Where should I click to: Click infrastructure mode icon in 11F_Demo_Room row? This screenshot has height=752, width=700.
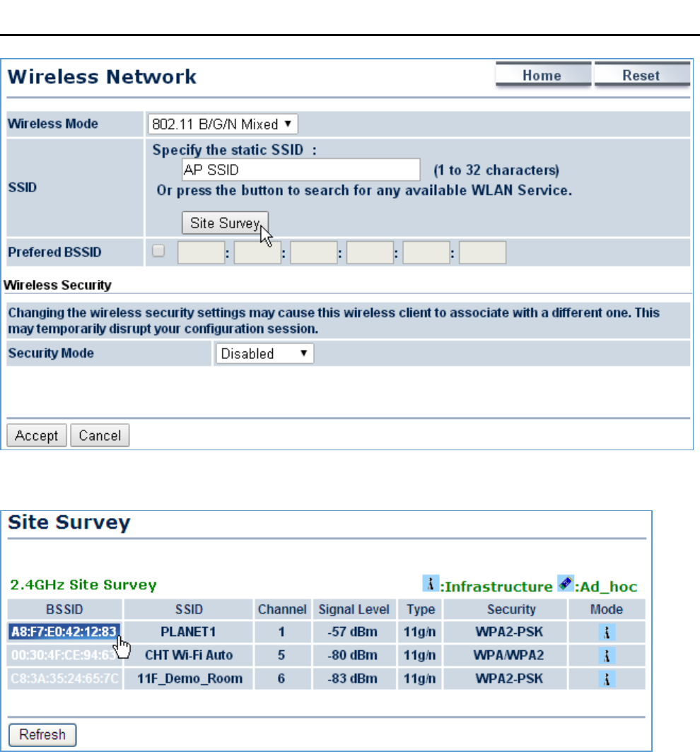coord(607,679)
